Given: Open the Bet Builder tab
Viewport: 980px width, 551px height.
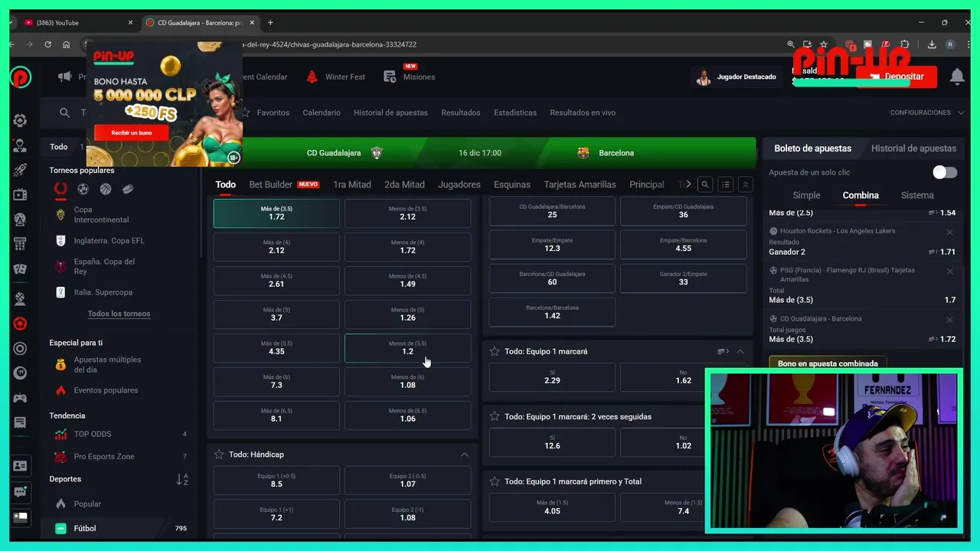Looking at the screenshot, I should tap(283, 184).
